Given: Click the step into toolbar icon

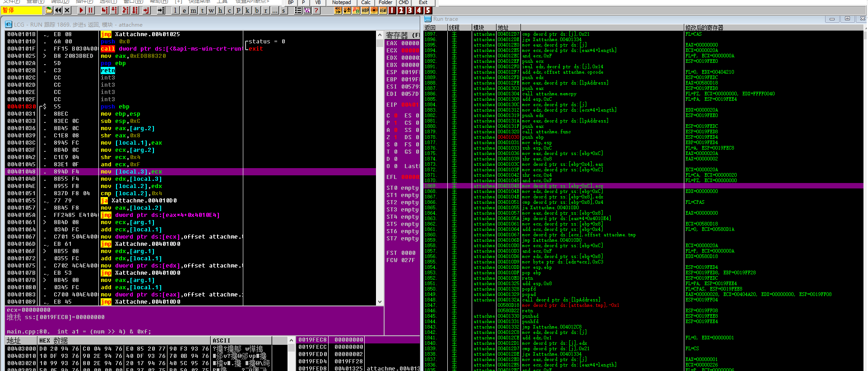Looking at the screenshot, I should tap(105, 10).
